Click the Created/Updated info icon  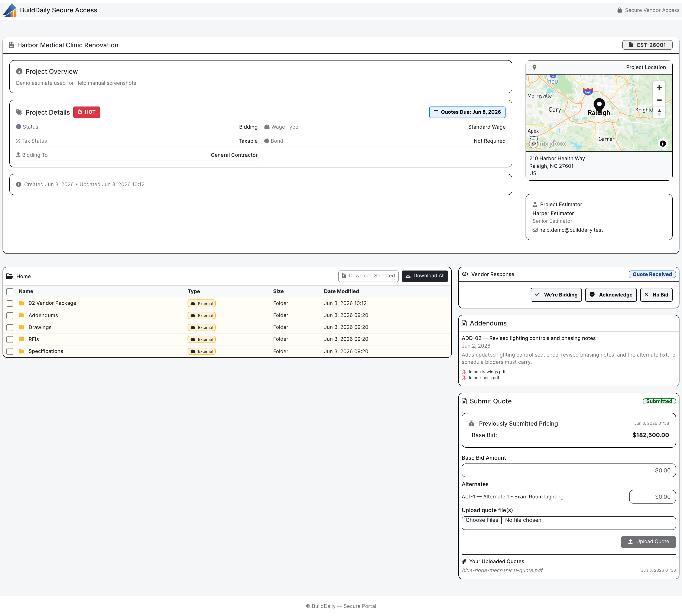tap(19, 184)
